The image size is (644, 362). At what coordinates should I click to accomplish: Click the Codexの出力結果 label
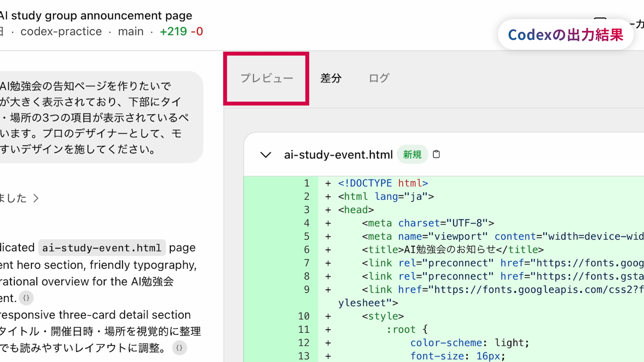[566, 35]
